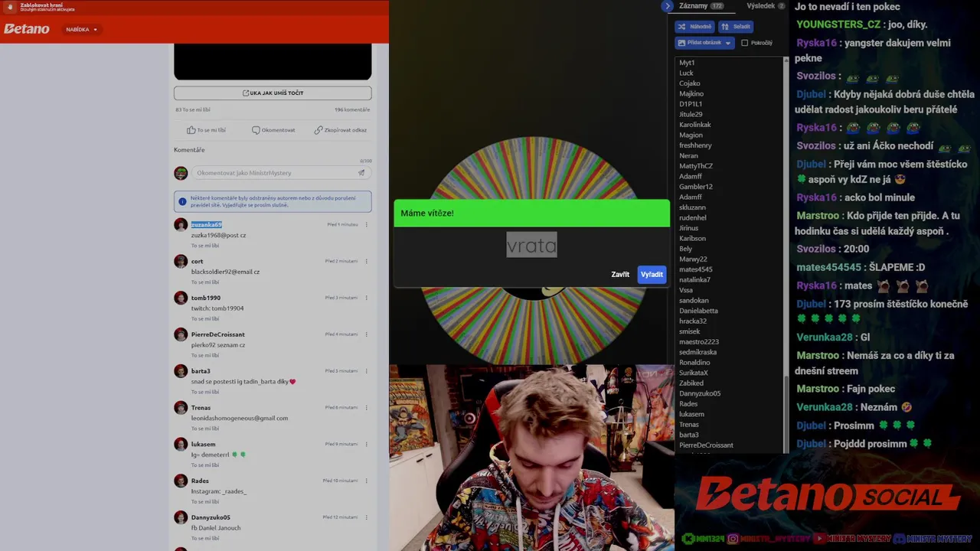The image size is (980, 551).
Task: Toggle the Pokročilý checkbox
Action: (x=744, y=43)
